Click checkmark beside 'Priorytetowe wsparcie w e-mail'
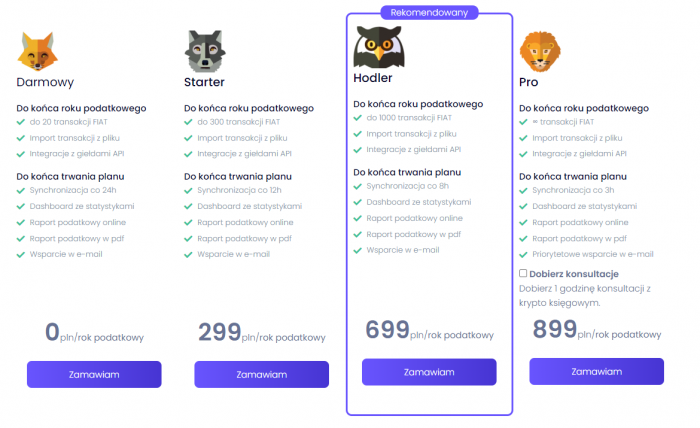This screenshot has height=428, width=700. pyautogui.click(x=523, y=255)
